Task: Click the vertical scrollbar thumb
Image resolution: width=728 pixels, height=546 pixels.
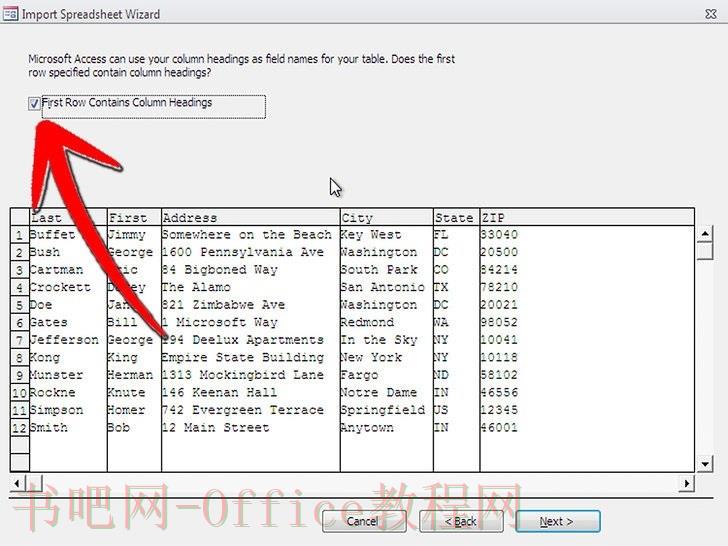Action: (705, 251)
